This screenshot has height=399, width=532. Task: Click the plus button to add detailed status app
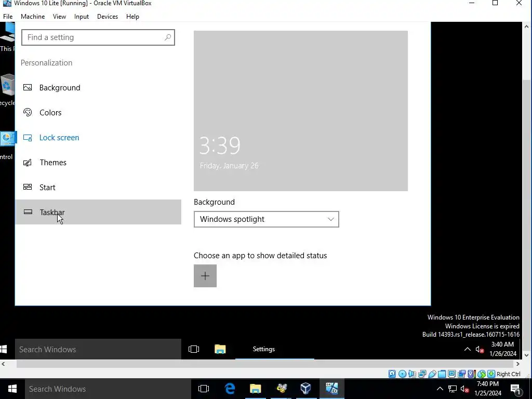(x=205, y=276)
